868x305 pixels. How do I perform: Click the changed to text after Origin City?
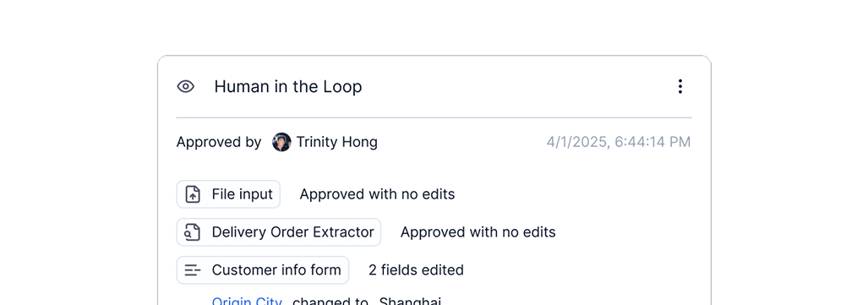(x=330, y=301)
